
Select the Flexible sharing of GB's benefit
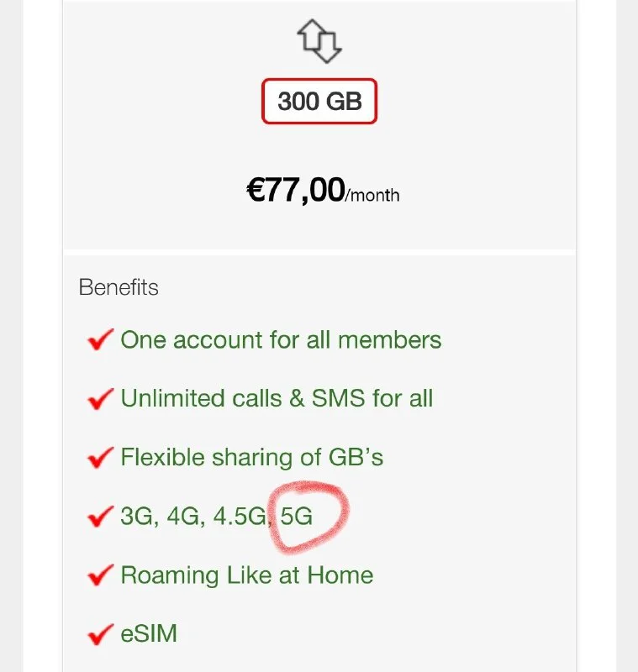coord(251,458)
